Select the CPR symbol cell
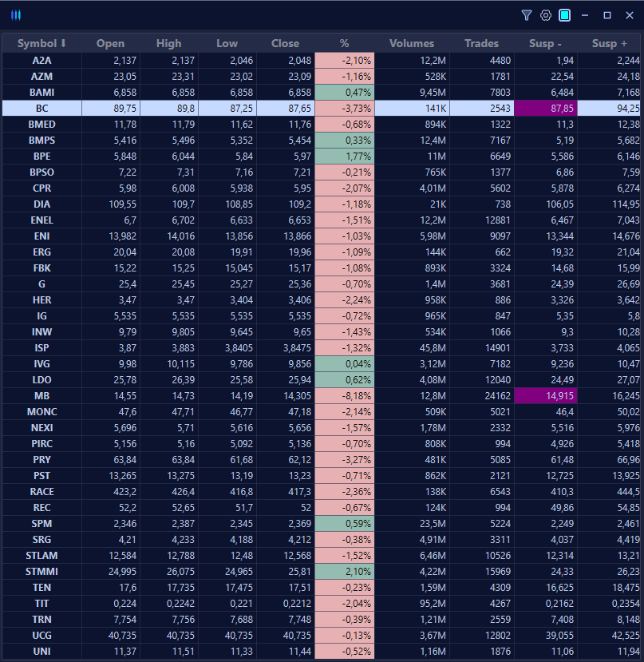This screenshot has height=662, width=644. pos(41,188)
